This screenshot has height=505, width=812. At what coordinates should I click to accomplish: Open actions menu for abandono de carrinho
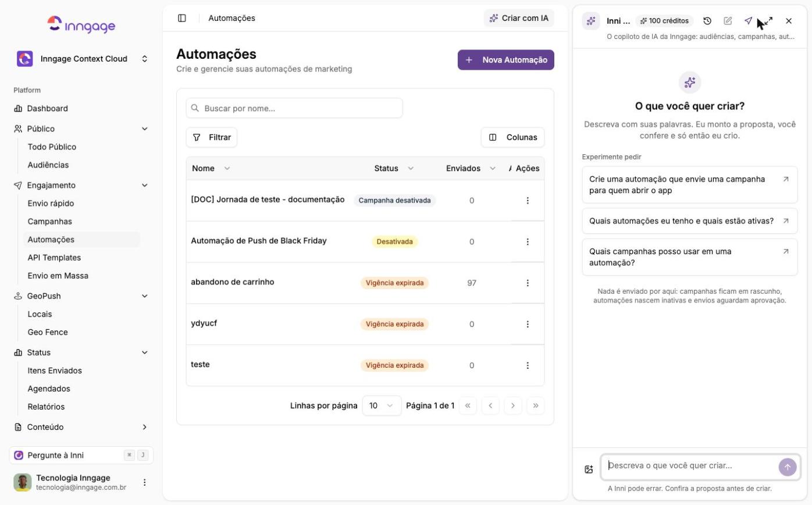pos(528,283)
